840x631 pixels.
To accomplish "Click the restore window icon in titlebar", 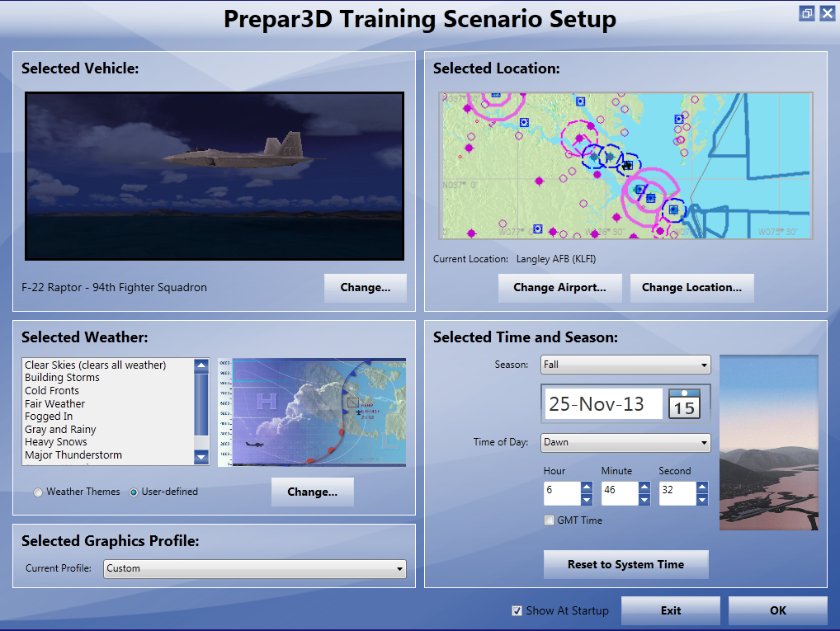I will coord(806,13).
